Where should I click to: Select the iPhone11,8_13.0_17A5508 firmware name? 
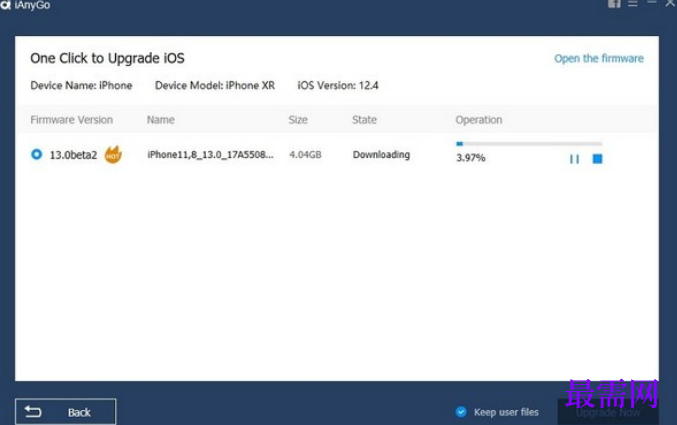coord(210,155)
